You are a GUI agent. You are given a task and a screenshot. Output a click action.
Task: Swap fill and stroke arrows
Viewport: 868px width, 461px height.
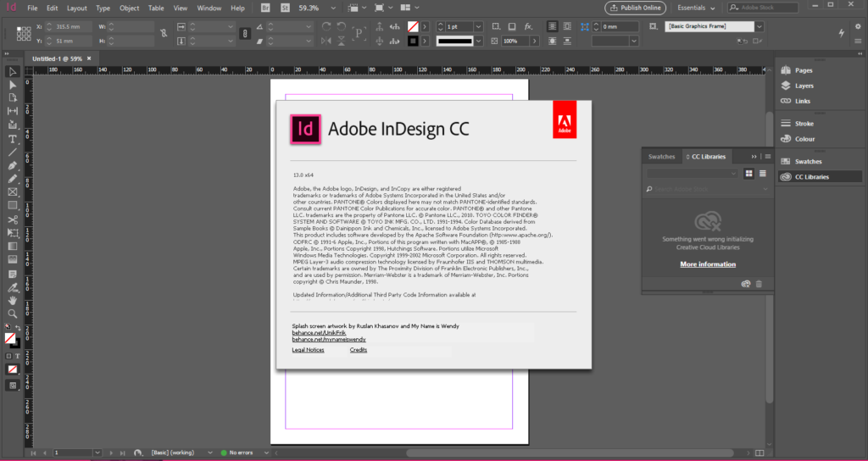pyautogui.click(x=18, y=328)
